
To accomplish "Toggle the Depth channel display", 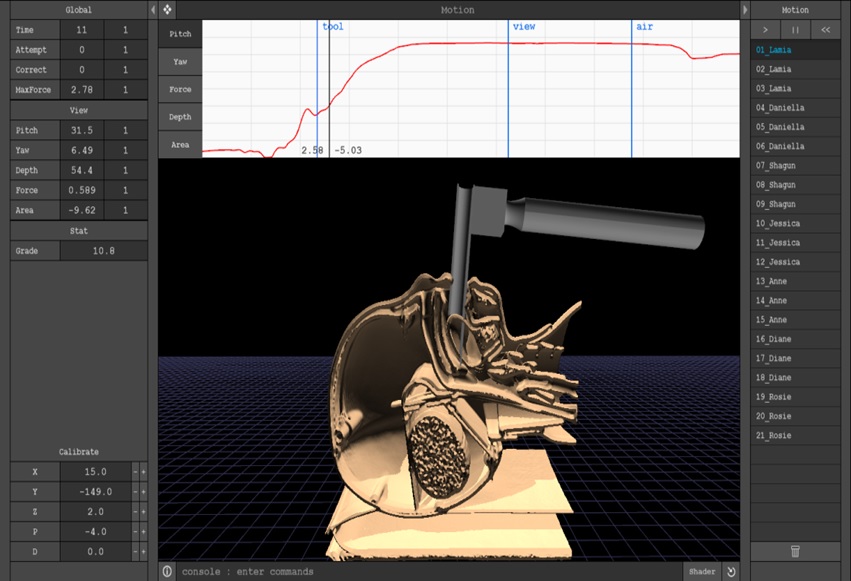I will [x=178, y=117].
